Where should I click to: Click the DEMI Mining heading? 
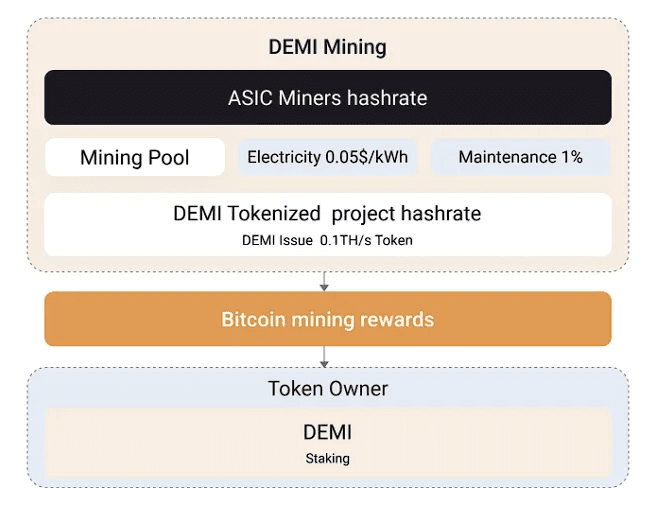(327, 47)
